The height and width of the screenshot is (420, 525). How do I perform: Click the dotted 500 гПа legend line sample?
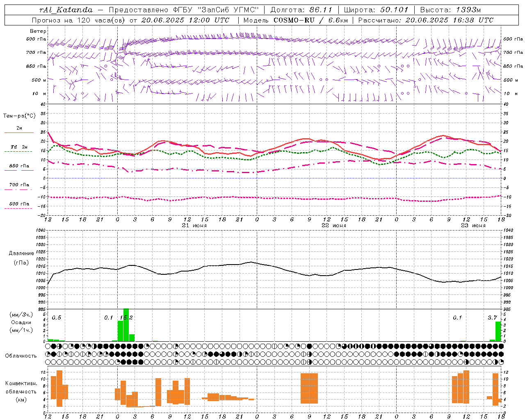pyautogui.click(x=18, y=208)
